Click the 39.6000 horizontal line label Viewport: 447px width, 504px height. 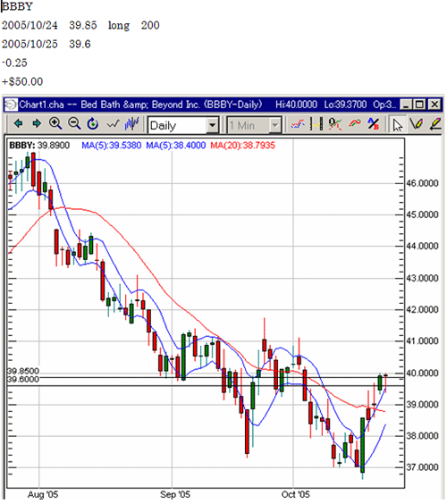23,379
